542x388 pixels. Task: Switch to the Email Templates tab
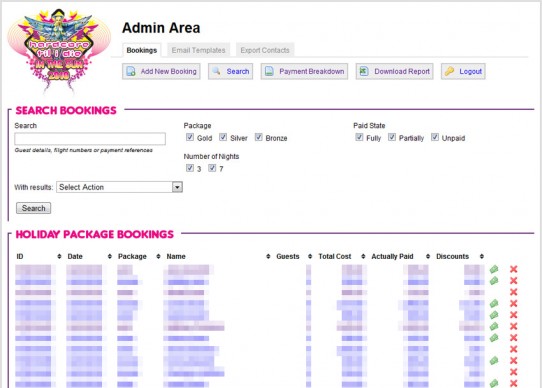pyautogui.click(x=198, y=50)
